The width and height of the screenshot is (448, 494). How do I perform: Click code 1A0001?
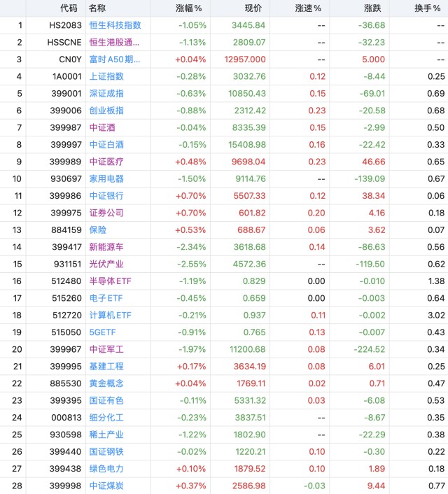[x=67, y=76]
